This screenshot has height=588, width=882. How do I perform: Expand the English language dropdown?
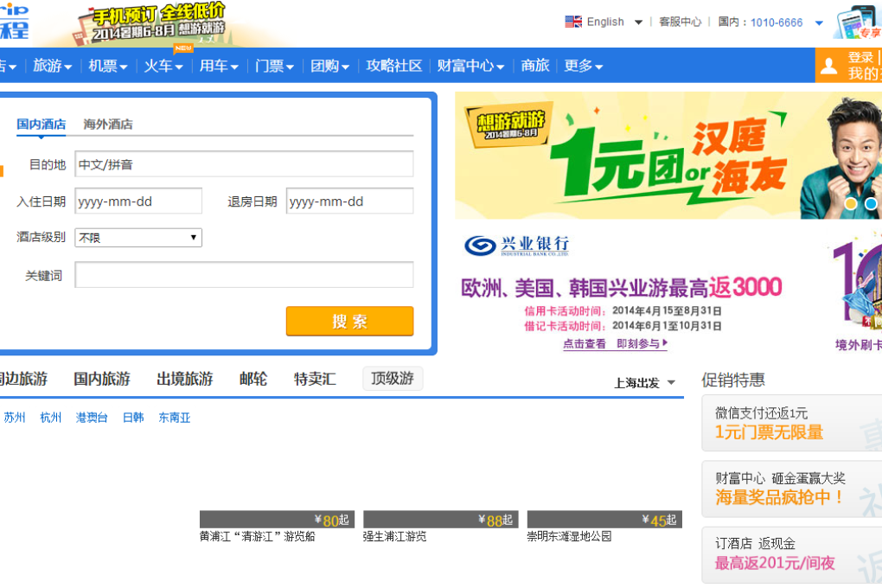[638, 21]
